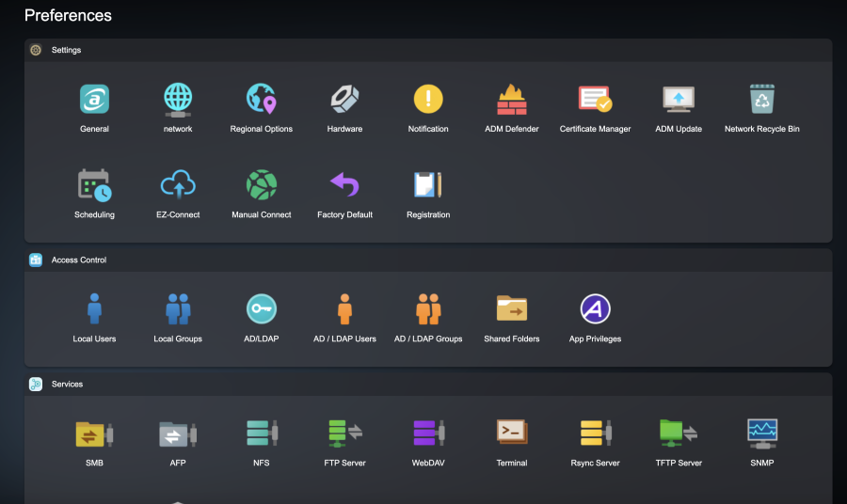Image resolution: width=847 pixels, height=504 pixels.
Task: Click the Factory Default icon
Action: (344, 184)
